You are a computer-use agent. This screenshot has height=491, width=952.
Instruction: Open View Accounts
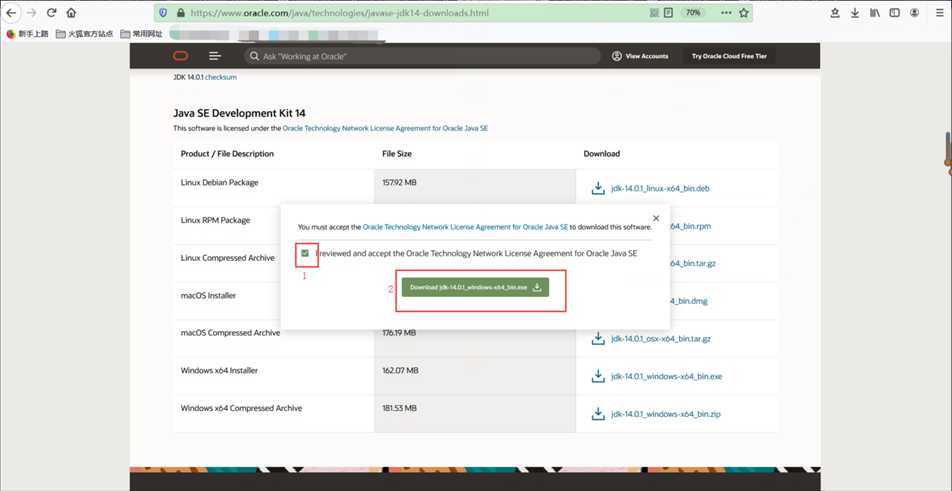coord(640,56)
